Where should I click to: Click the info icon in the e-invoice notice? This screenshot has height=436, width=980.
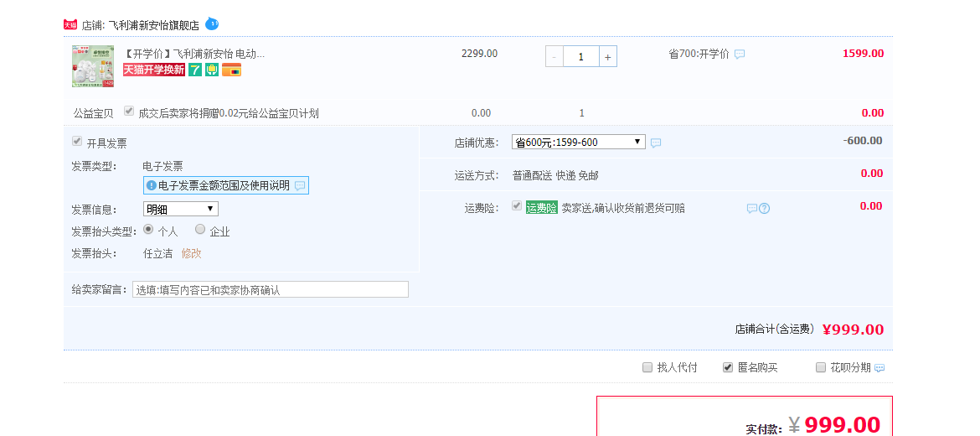[151, 185]
